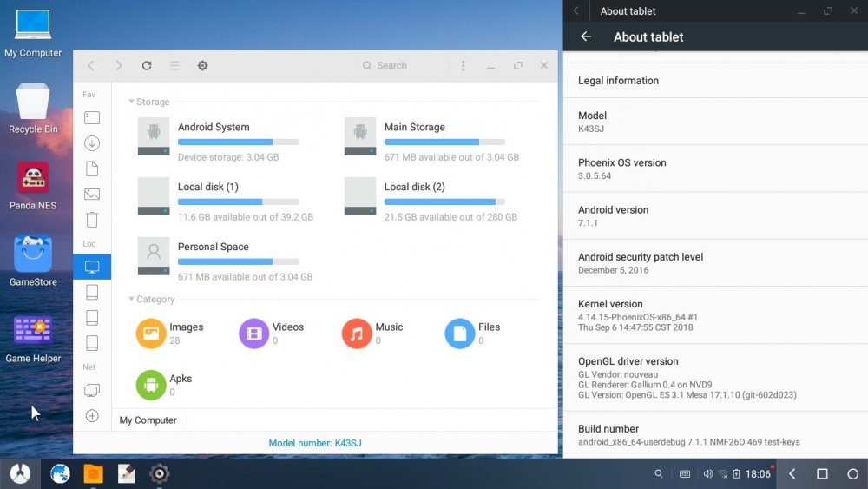
Task: Add a network location with plus icon
Action: pyautogui.click(x=92, y=415)
